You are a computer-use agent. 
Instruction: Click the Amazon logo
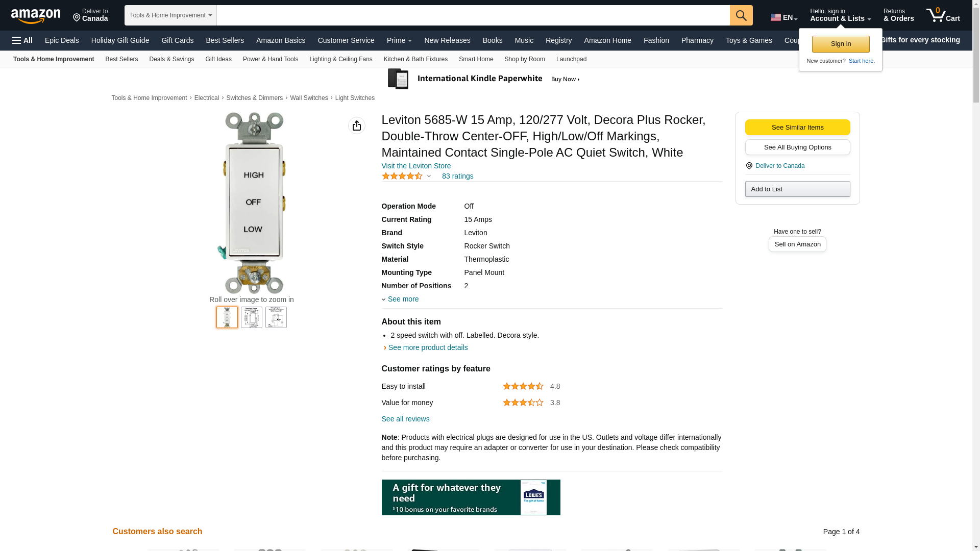click(36, 16)
